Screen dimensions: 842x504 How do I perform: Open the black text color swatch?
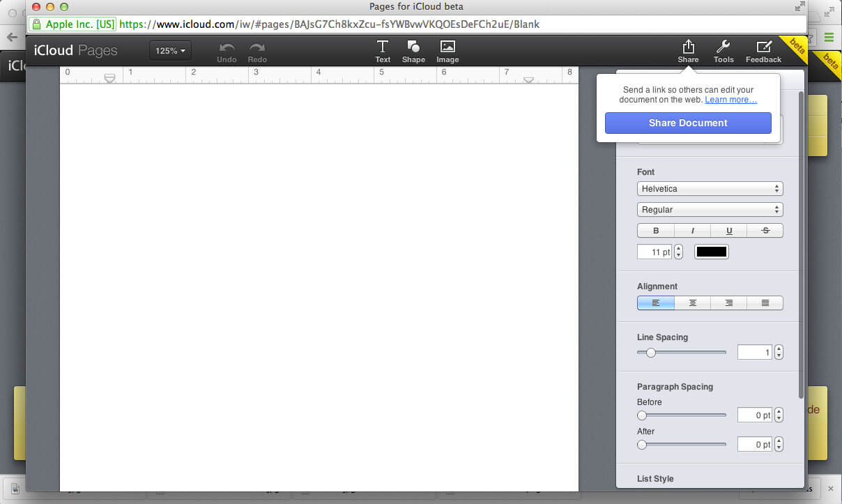coord(711,252)
